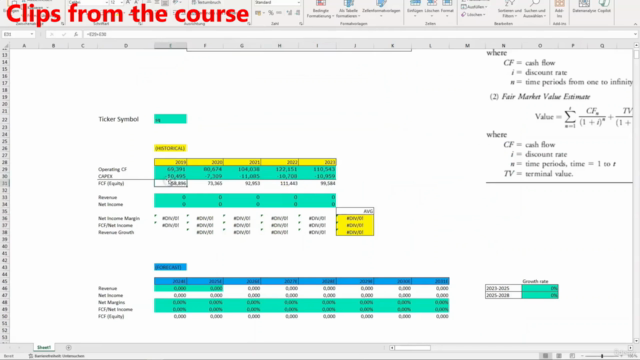Screen dimensions: 640x360
Task: Apply accounting number format
Action: click(258, 13)
